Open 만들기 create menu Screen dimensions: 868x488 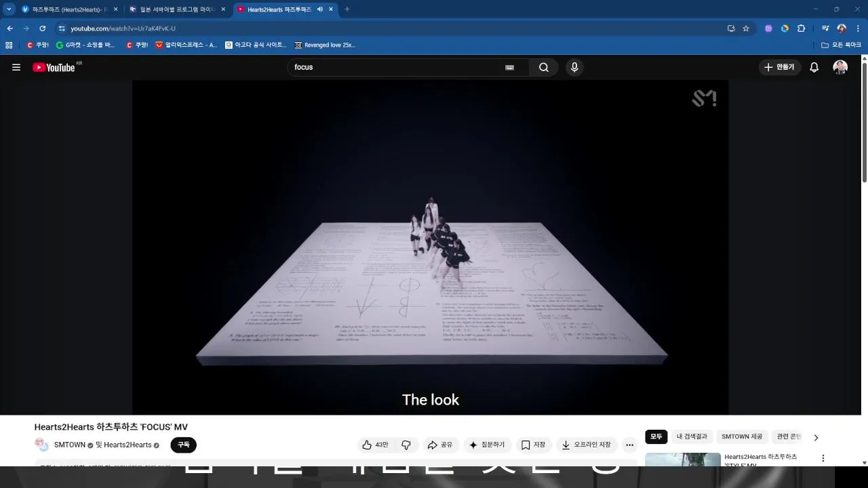[779, 67]
